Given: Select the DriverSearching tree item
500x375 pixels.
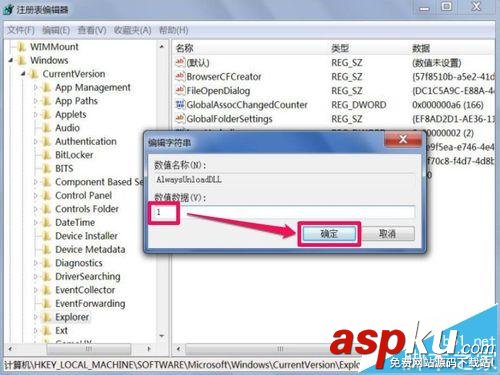Looking at the screenshot, I should [88, 277].
